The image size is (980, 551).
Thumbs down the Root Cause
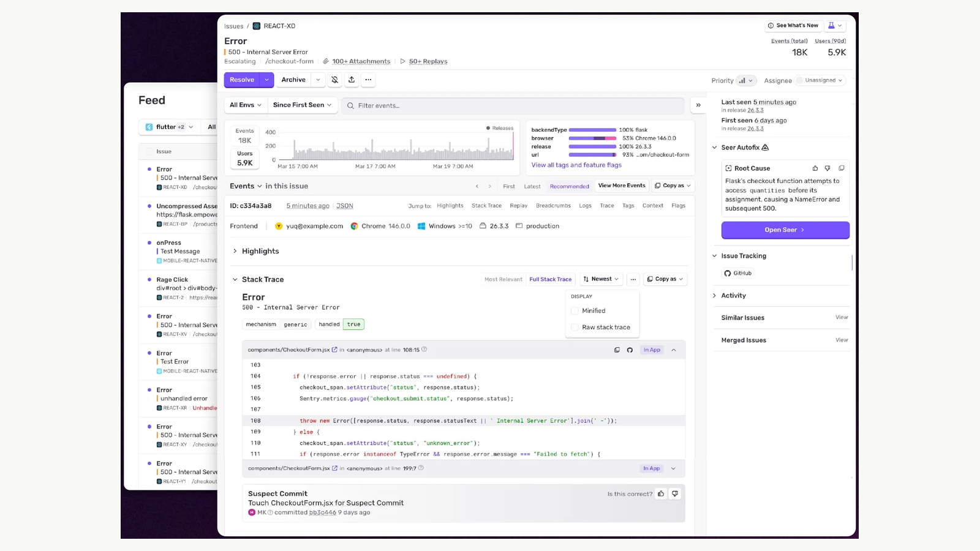827,168
